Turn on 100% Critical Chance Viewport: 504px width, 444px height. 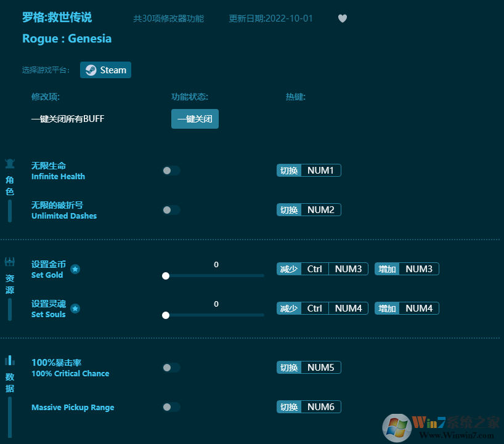pyautogui.click(x=171, y=368)
